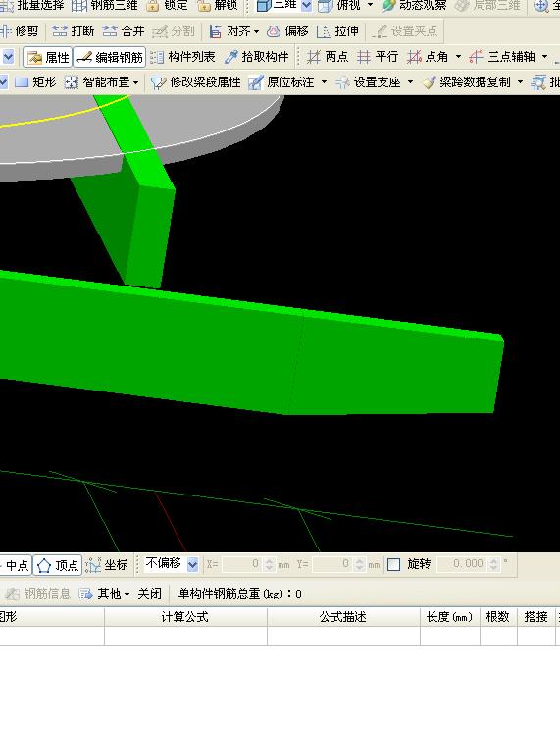Click the 计算公式 column header
Viewport: 560px width, 729px height.
point(185,617)
